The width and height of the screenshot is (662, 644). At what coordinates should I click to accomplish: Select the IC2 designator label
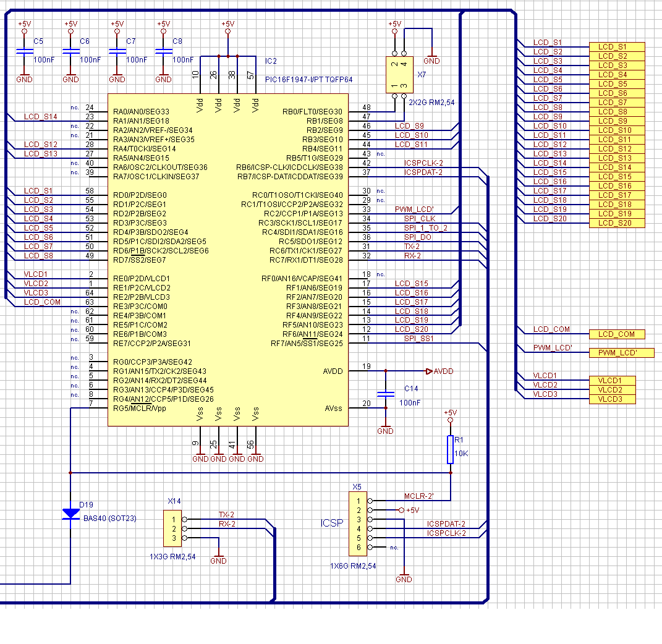pyautogui.click(x=271, y=61)
